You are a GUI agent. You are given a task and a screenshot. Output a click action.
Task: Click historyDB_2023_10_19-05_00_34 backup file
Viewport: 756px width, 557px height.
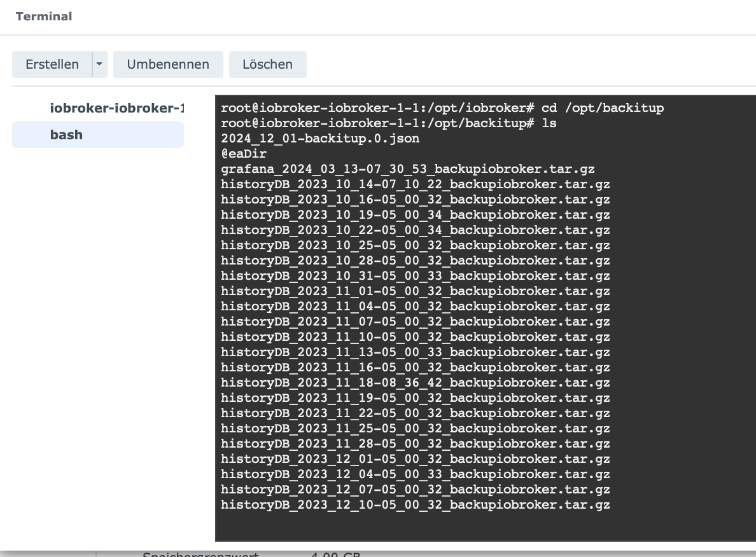(x=415, y=215)
